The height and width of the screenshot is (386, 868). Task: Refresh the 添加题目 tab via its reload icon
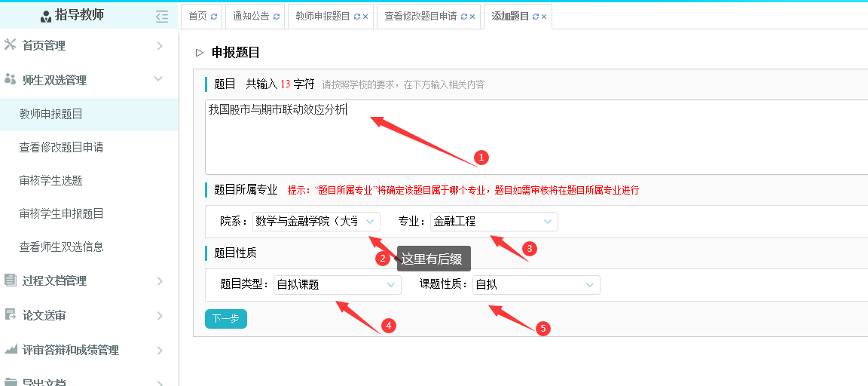coord(535,16)
